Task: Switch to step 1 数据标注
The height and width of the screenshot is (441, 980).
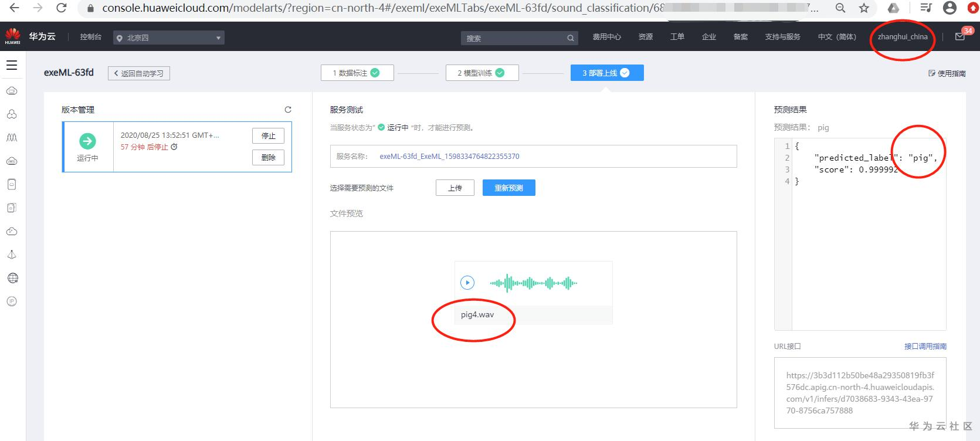Action: 357,73
